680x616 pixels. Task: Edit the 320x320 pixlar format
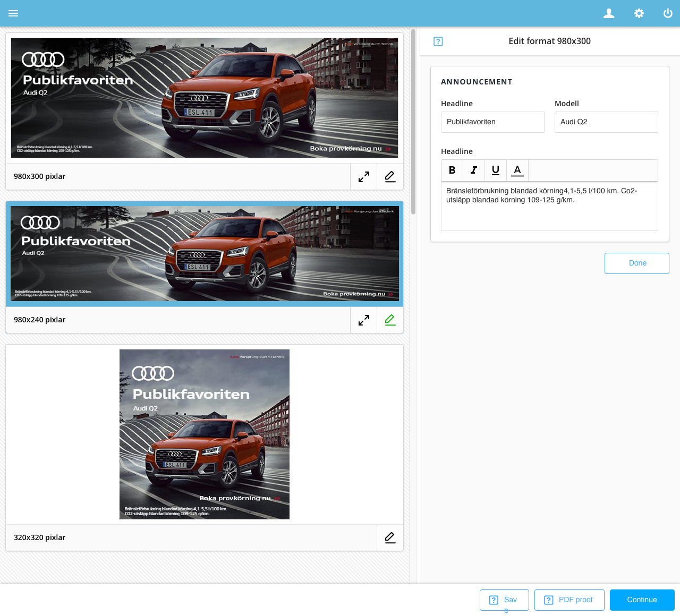[390, 538]
